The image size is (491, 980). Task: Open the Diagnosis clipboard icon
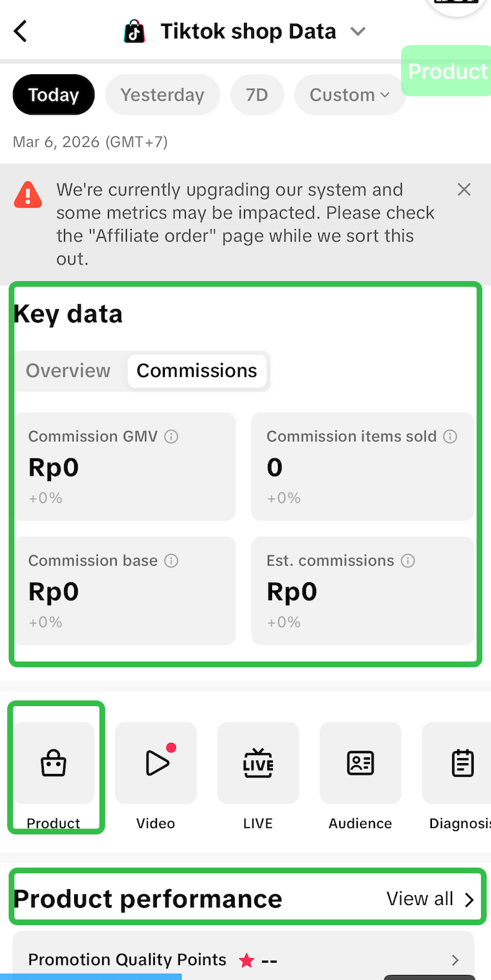(461, 763)
